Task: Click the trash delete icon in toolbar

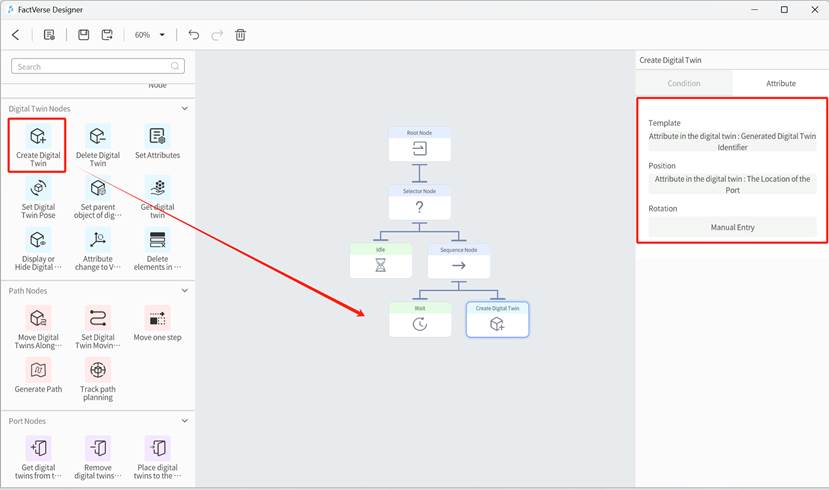Action: pyautogui.click(x=241, y=35)
